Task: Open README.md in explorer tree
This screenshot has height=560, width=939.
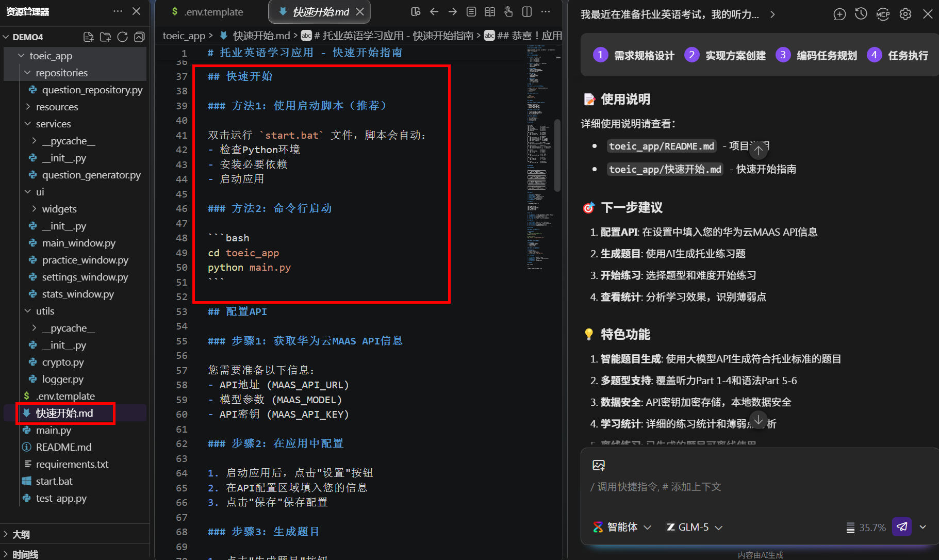Action: (63, 447)
